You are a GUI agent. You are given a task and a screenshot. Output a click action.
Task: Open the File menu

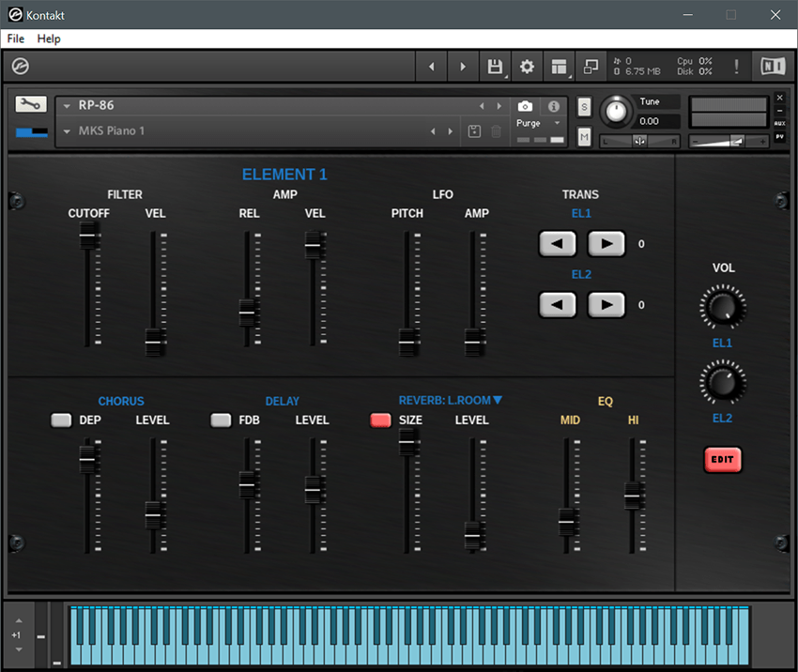click(x=16, y=38)
